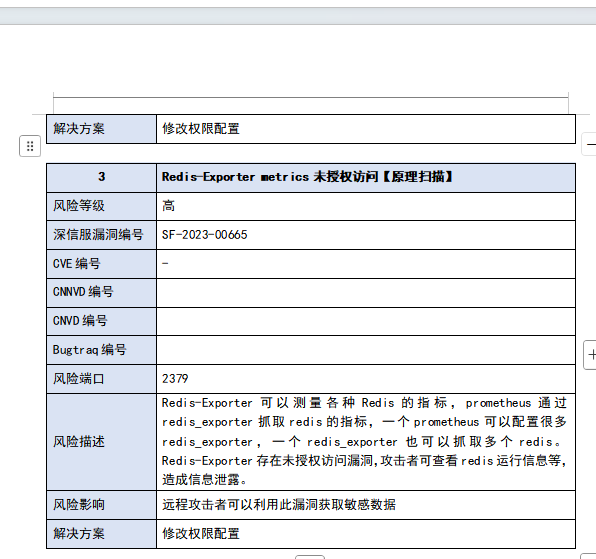596x559 pixels.
Task: Click the 'CNVD 编号' label cell
Action: [101, 321]
